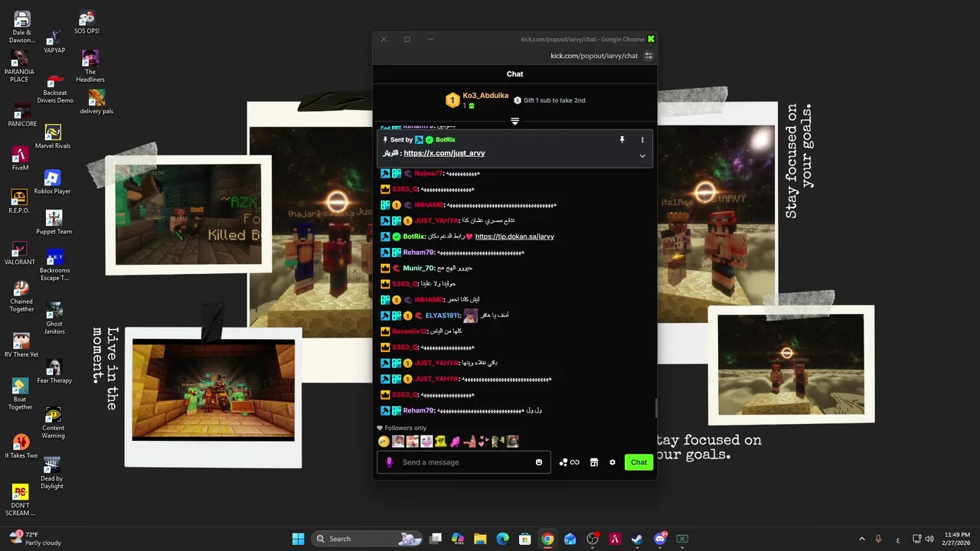The width and height of the screenshot is (980, 551).
Task: Open the weather widget showing 72°F
Action: (x=34, y=539)
